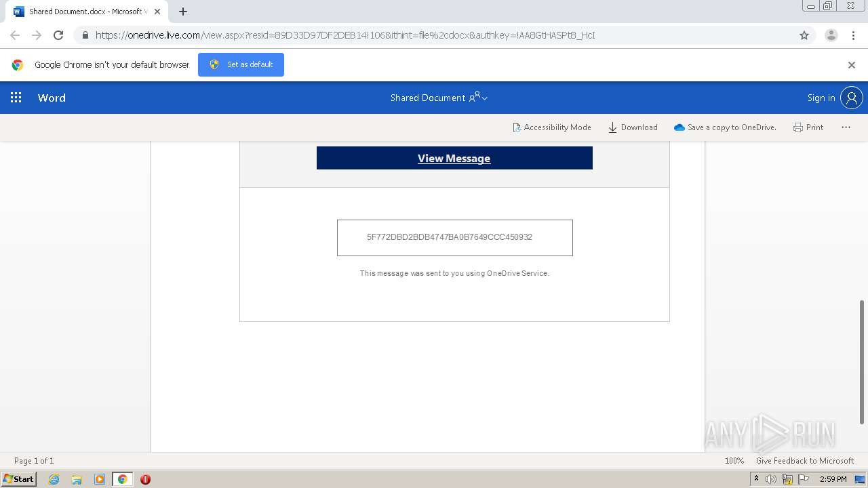Open Give Feedback to Microsoft
868x488 pixels.
point(805,460)
